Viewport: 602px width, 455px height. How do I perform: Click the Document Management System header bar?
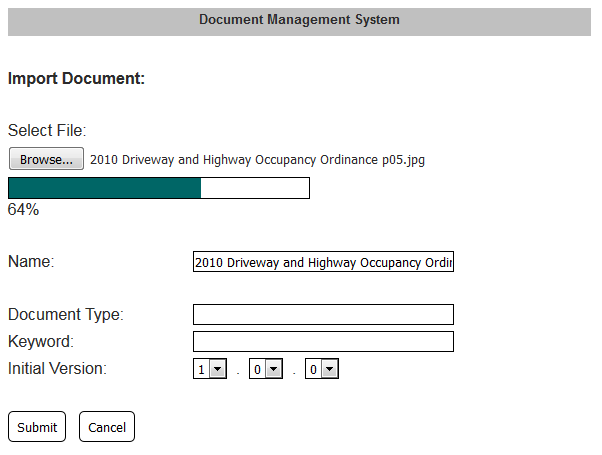pyautogui.click(x=299, y=22)
